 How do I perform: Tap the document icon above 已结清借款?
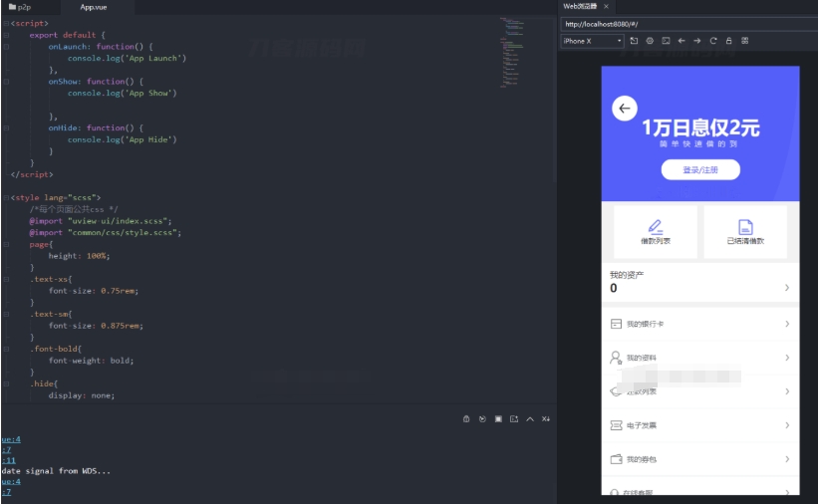(x=745, y=227)
